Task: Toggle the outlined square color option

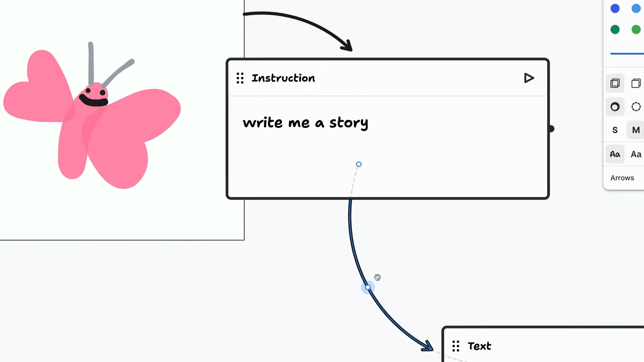Action: point(637,83)
